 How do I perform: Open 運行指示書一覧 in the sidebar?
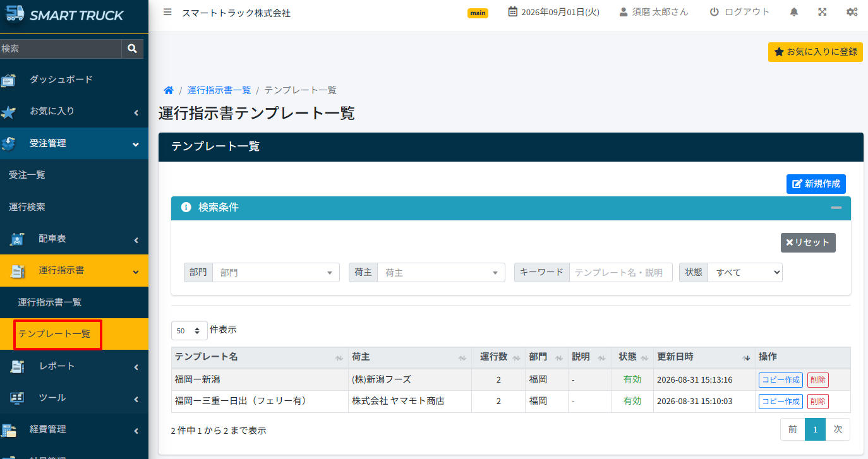[74, 302]
